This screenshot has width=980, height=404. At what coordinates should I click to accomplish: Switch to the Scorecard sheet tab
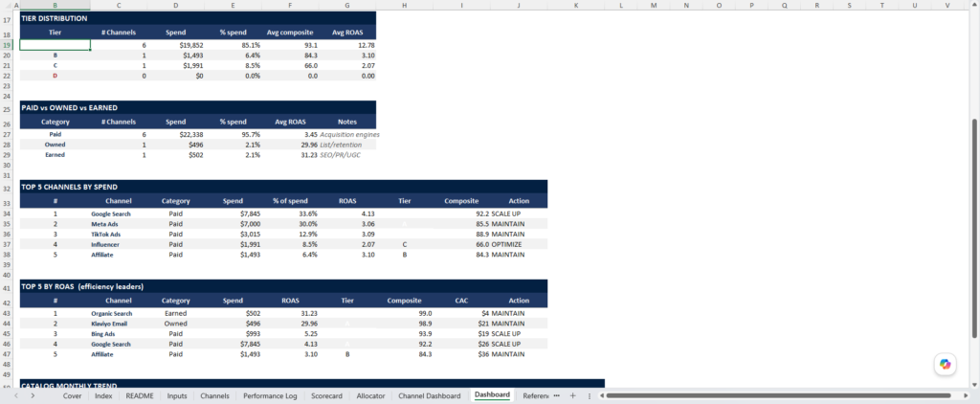coord(327,396)
